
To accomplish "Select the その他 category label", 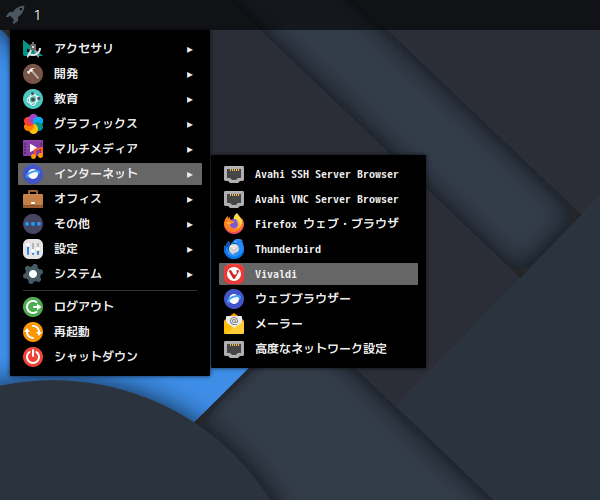I will [72, 224].
